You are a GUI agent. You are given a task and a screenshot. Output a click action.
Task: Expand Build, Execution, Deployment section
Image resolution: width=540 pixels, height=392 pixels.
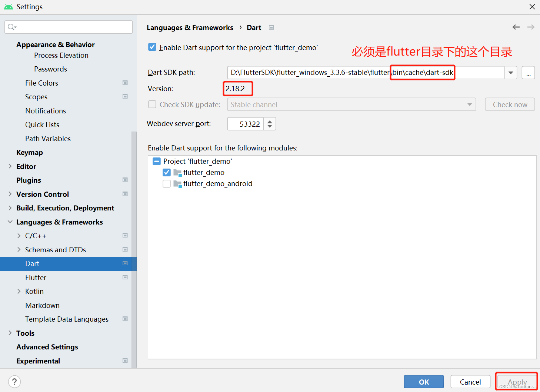pos(10,208)
